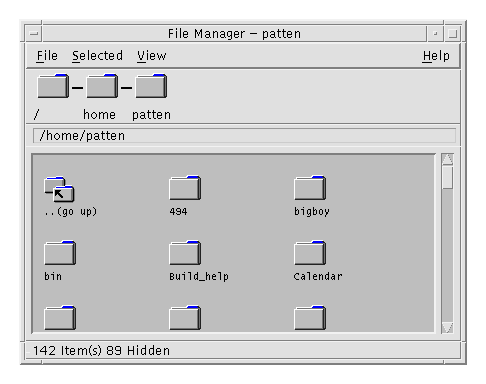The height and width of the screenshot is (384, 486).
Task: Select unlabeled folder below Build_help
Action: [185, 318]
